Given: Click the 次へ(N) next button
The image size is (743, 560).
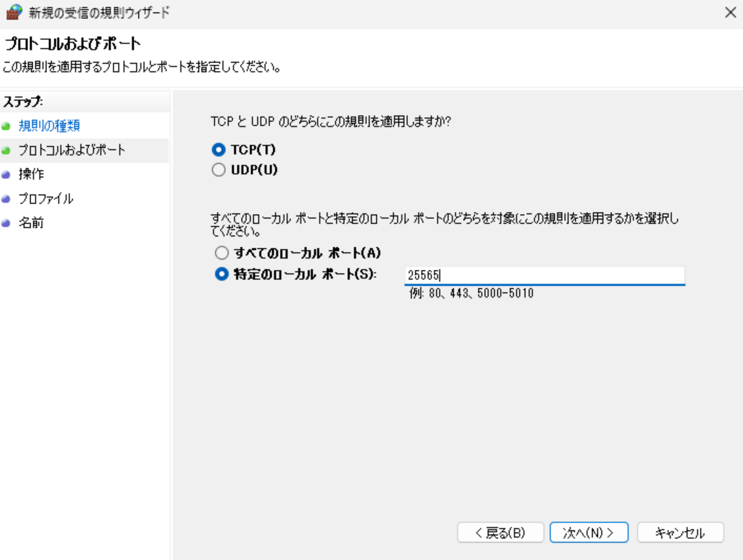Looking at the screenshot, I should point(589,533).
